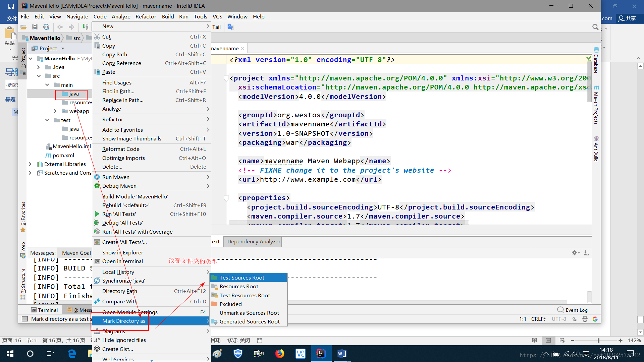Viewport: 644px width, 362px height.
Task: Click the Forward navigation arrow icon
Action: 71,27
